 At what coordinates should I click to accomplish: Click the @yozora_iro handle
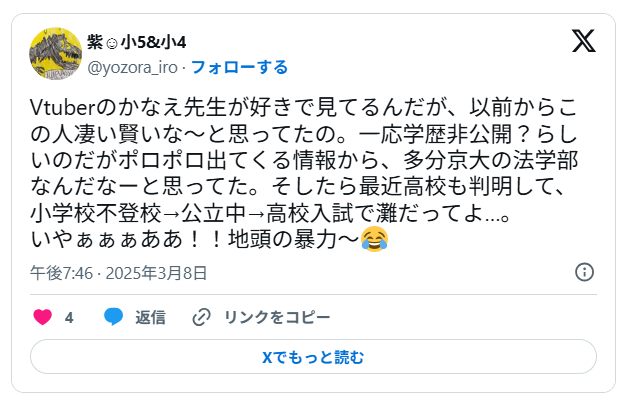[x=132, y=68]
